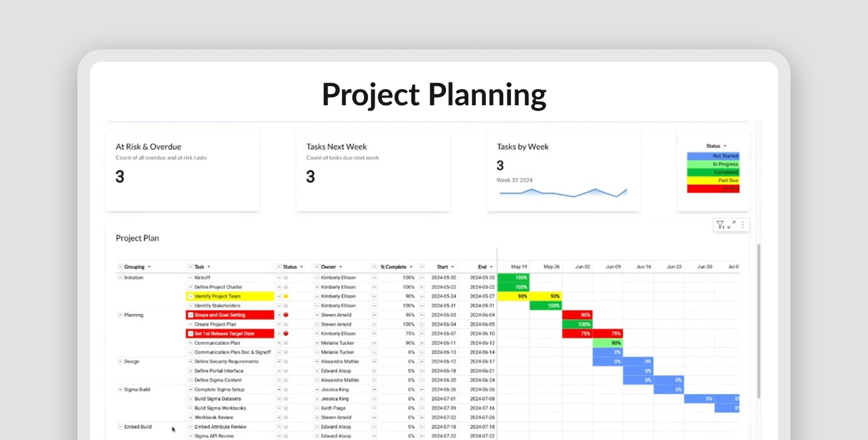Click the Define Portal Interface task
This screenshot has height=440, width=868.
[x=219, y=371]
